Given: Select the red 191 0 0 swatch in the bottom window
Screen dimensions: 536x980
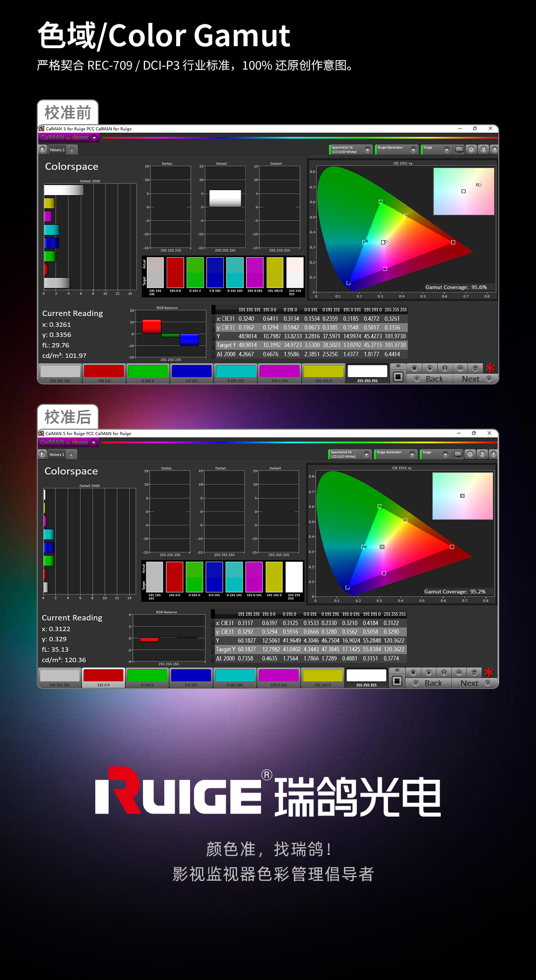Looking at the screenshot, I should tap(103, 676).
